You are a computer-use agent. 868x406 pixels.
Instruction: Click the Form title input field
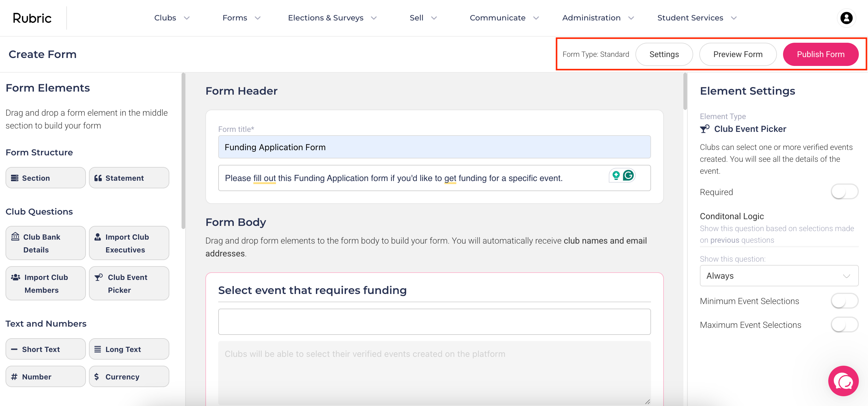pyautogui.click(x=434, y=147)
